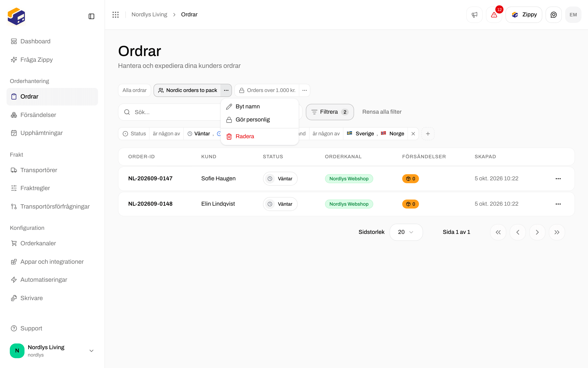Go to first page arrows

point(498,232)
